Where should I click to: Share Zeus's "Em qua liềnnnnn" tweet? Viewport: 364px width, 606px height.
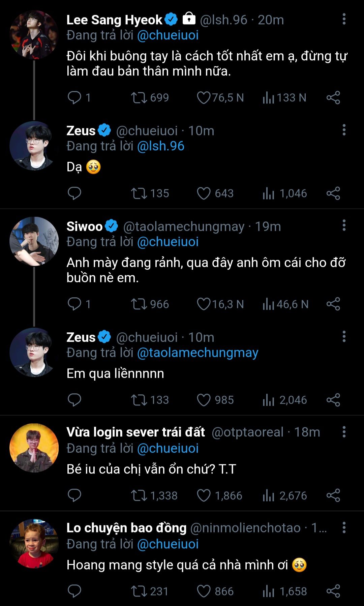click(x=333, y=400)
